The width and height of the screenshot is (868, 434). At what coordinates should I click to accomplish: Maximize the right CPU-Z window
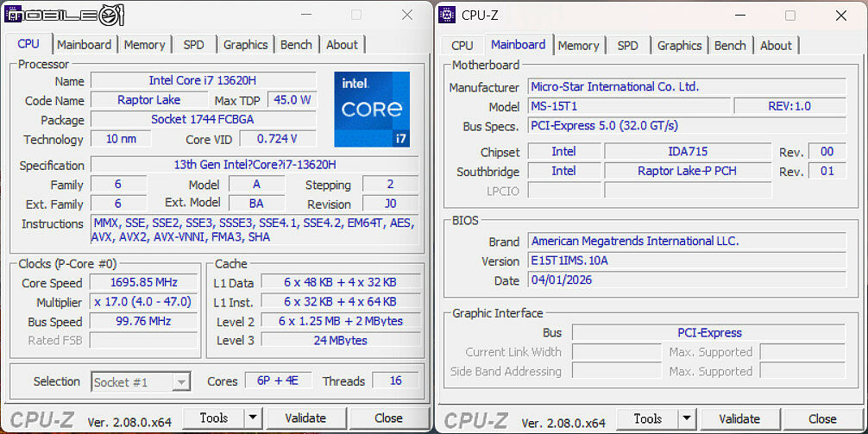pyautogui.click(x=790, y=16)
